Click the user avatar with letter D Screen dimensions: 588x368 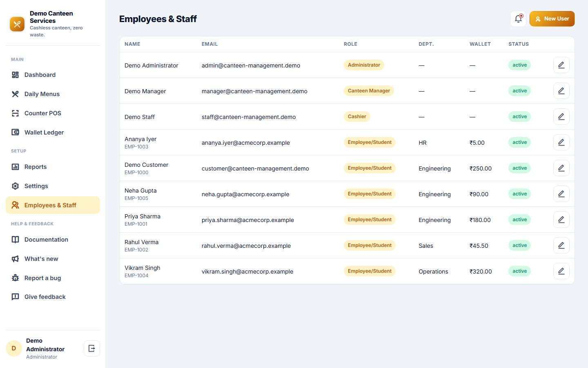coord(14,348)
